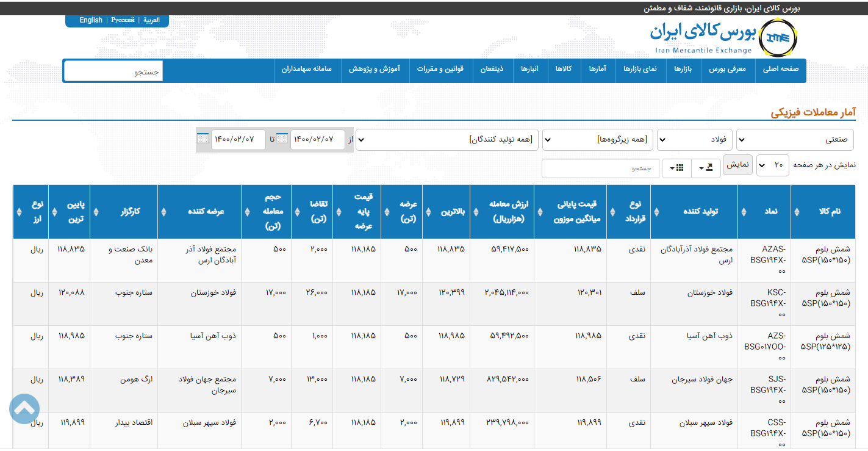Sort by ارزش معامله column arrows
Image resolution: width=868 pixels, height=451 pixels.
click(x=476, y=212)
